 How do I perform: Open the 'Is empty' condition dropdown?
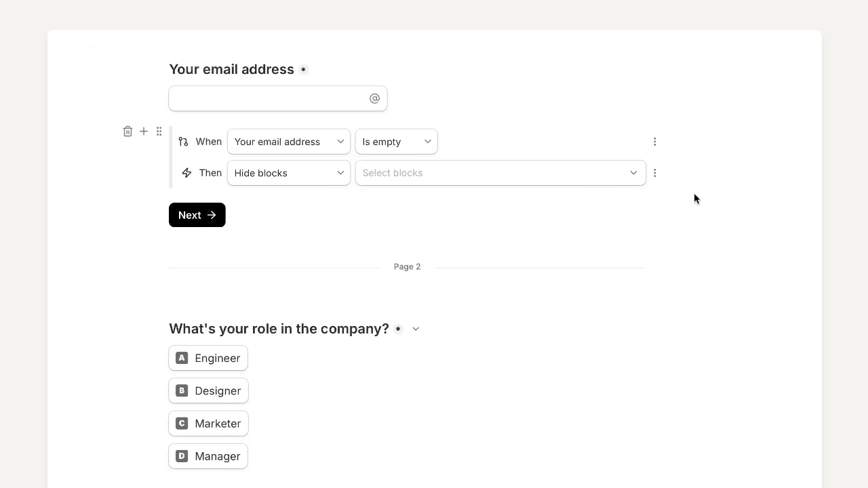[x=397, y=142]
